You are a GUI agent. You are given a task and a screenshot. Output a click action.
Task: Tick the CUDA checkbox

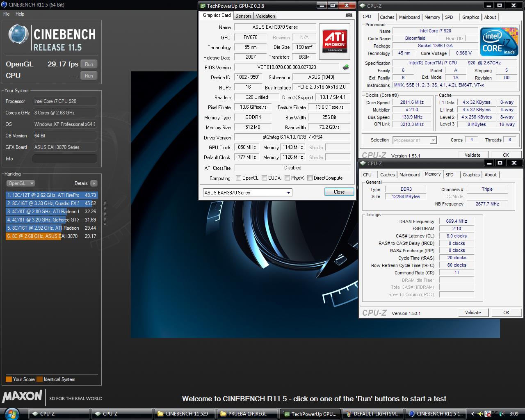click(265, 178)
